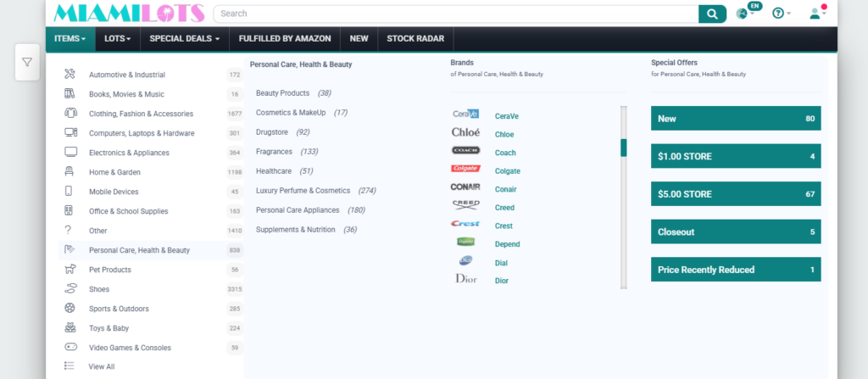The image size is (868, 379).
Task: Click the Electronics & Appliances monitor icon
Action: 70,152
